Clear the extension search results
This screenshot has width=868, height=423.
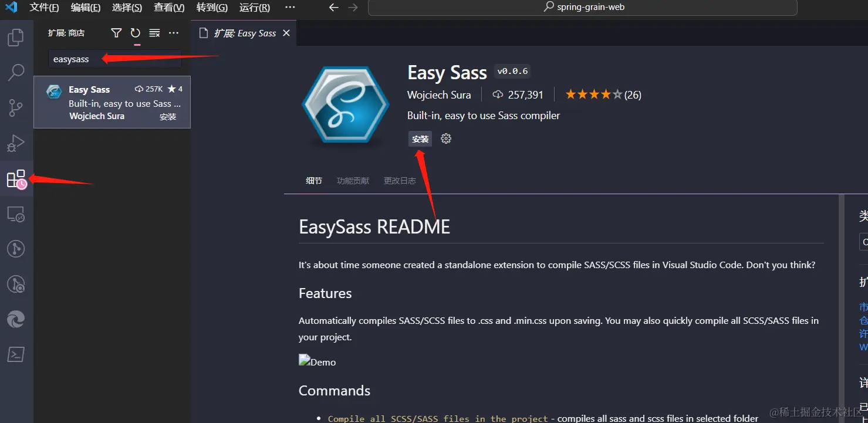coord(154,33)
